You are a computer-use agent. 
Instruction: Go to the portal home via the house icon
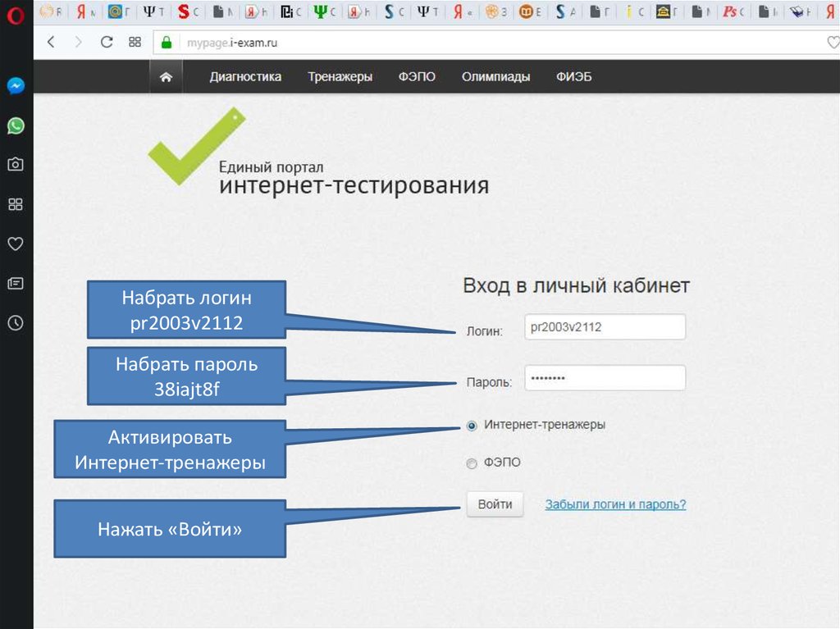click(x=166, y=76)
